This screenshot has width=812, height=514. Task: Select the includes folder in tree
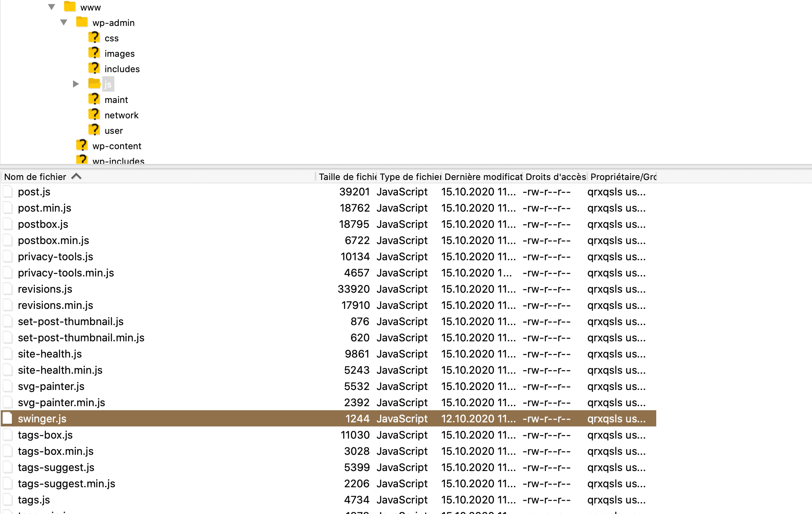[x=122, y=69]
